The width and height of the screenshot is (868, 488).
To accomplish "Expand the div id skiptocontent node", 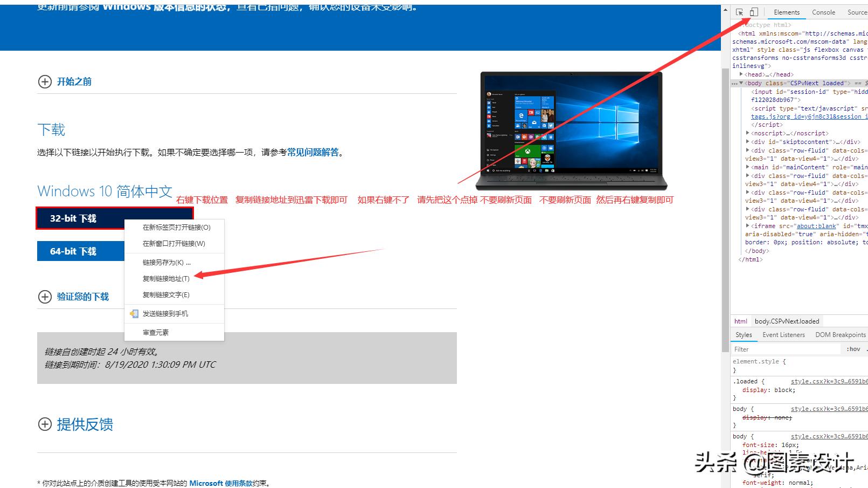I will click(x=748, y=142).
